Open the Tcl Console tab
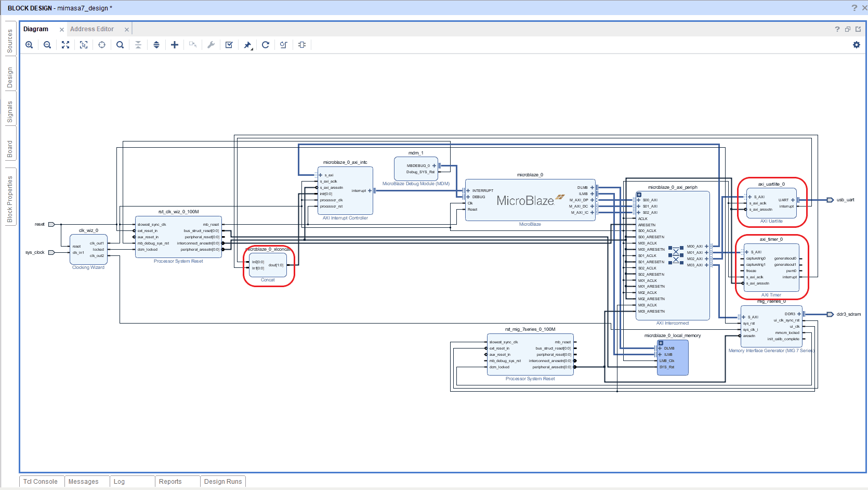This screenshot has width=868, height=490. 41,482
